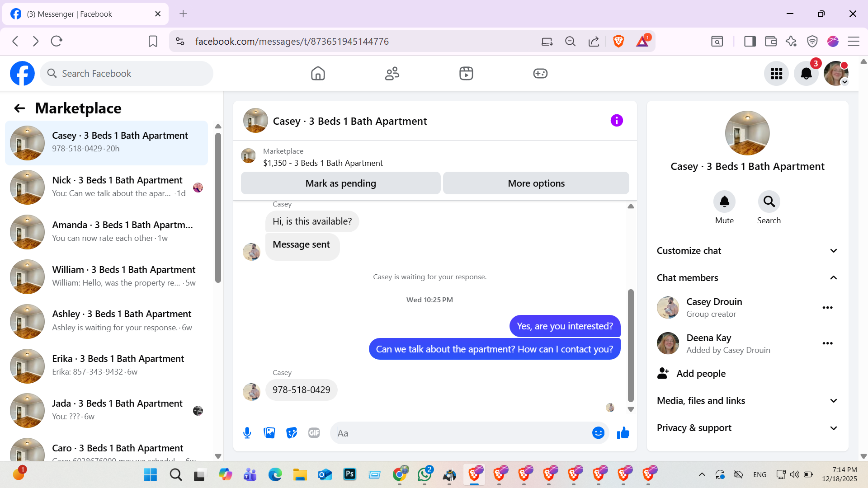Open the $1,350 apartment Marketplace listing

[323, 163]
